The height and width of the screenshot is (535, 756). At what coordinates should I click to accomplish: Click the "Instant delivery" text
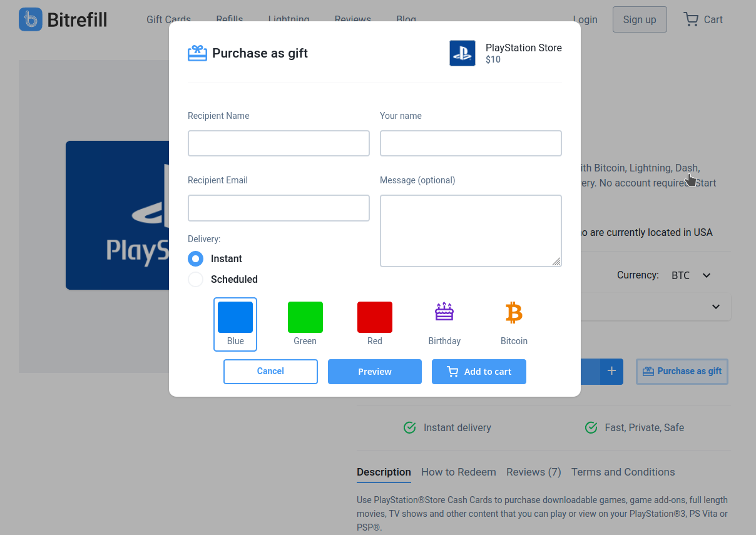457,427
